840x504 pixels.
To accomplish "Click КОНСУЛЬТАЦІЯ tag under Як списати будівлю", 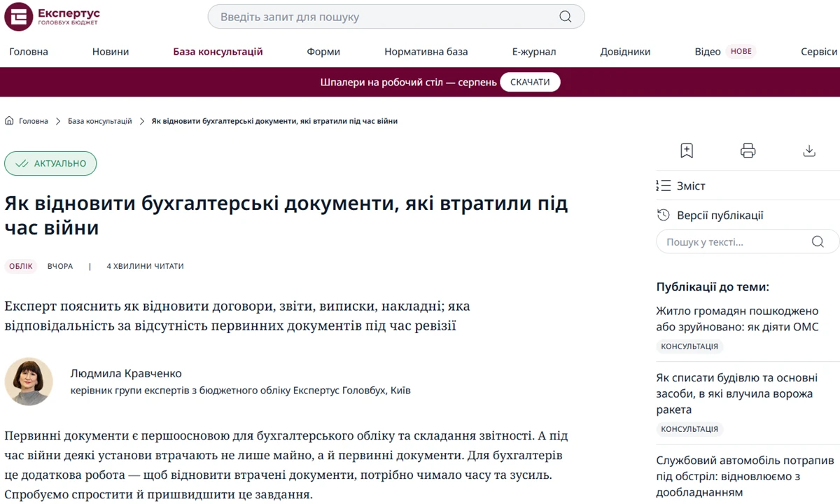I will [689, 429].
